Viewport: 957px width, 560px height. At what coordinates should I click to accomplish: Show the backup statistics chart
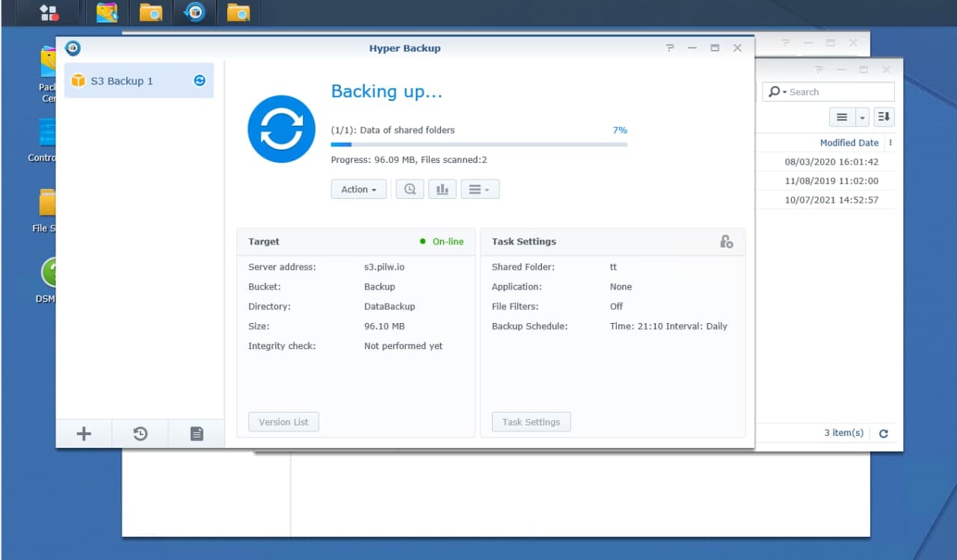coord(442,189)
